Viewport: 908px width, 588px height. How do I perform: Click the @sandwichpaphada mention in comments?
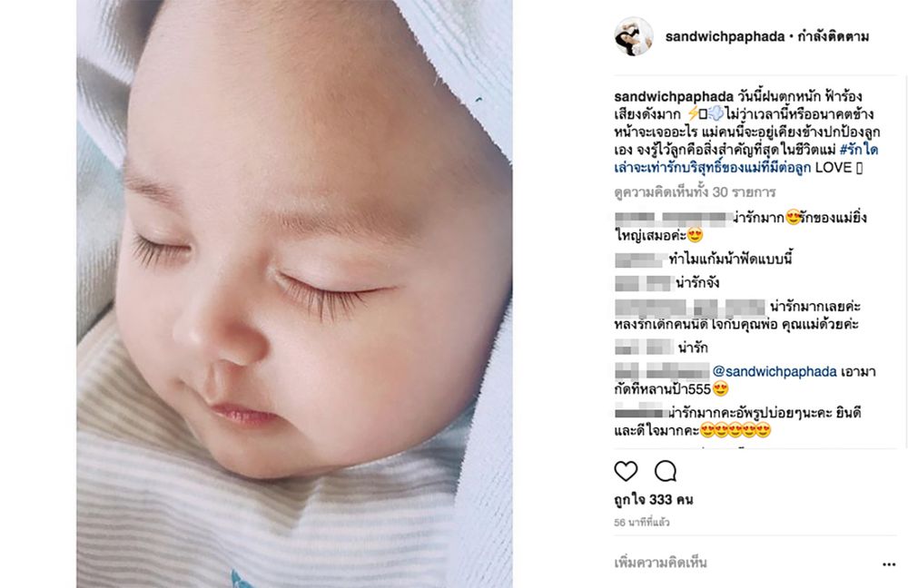click(775, 371)
